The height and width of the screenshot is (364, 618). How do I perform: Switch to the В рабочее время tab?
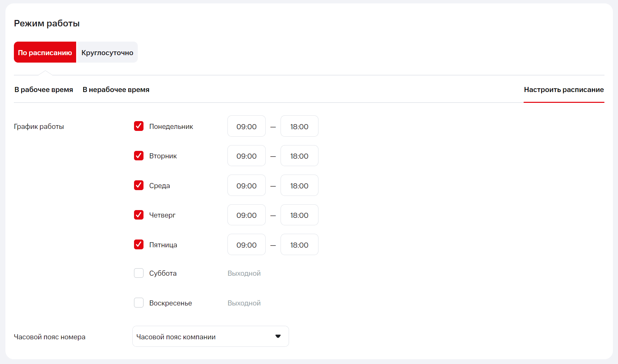tap(44, 90)
